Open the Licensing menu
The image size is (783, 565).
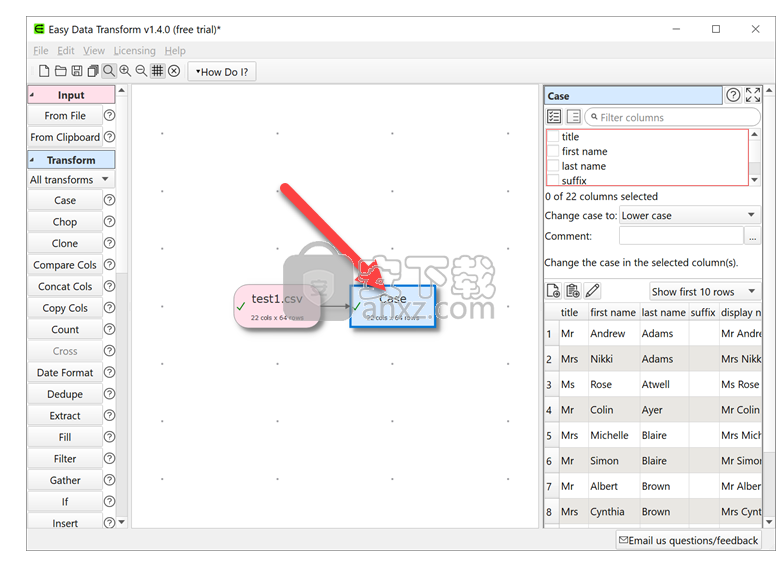134,50
